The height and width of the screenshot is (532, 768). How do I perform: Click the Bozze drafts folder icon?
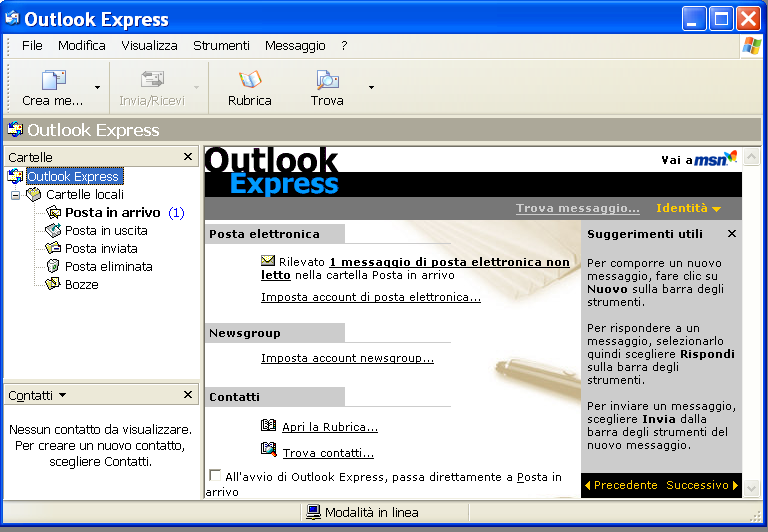[53, 284]
